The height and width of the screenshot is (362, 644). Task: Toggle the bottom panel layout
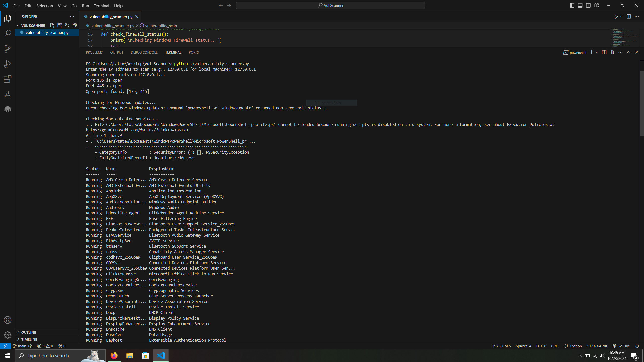tap(580, 5)
